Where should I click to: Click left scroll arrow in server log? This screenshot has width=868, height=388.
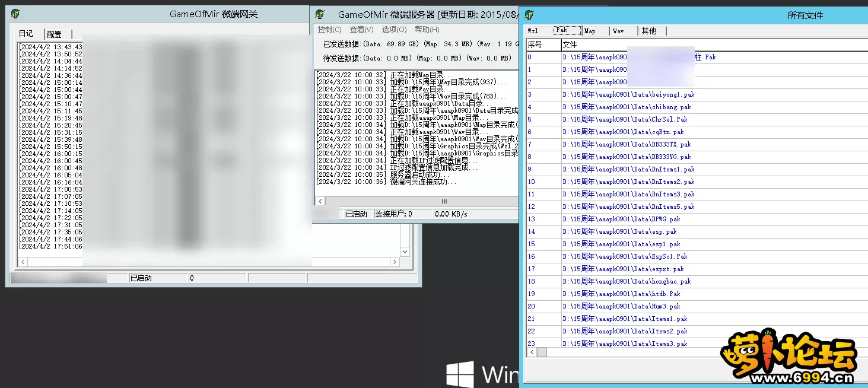click(319, 202)
